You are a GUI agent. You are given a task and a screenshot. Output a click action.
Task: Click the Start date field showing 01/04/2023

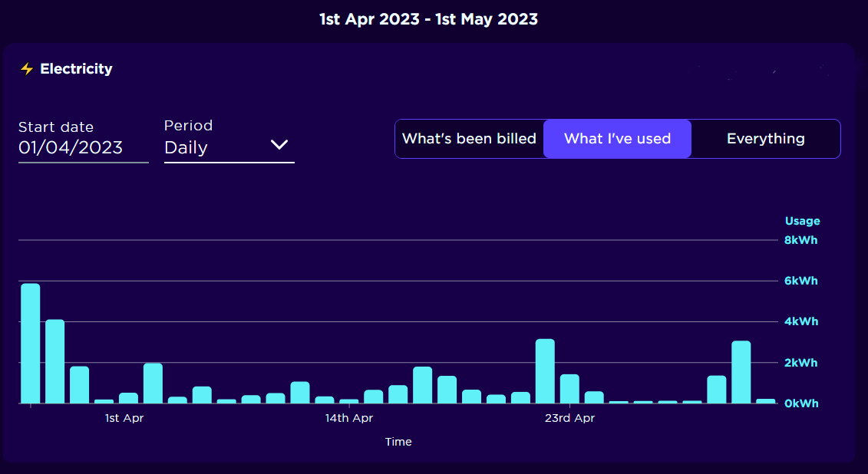click(x=70, y=147)
